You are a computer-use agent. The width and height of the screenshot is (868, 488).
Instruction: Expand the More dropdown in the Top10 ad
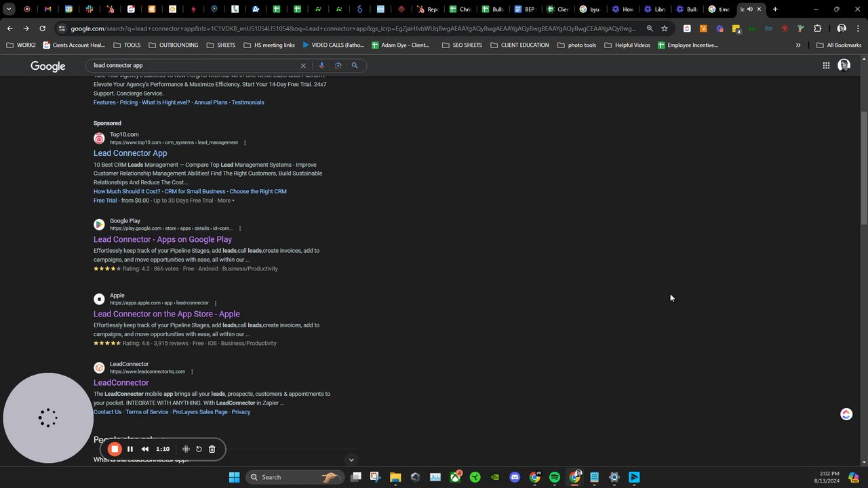226,201
